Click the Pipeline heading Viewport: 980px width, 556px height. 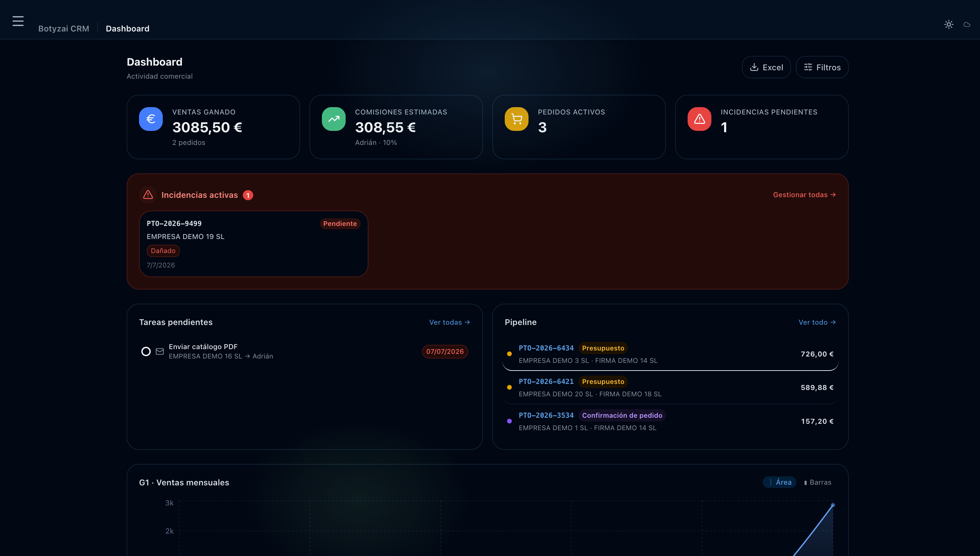click(520, 322)
